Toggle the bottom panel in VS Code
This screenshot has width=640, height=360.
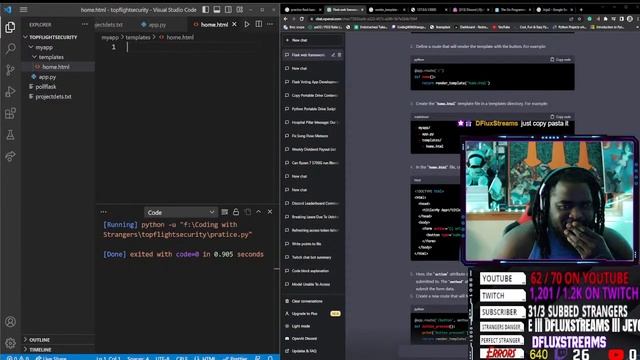coord(217,9)
